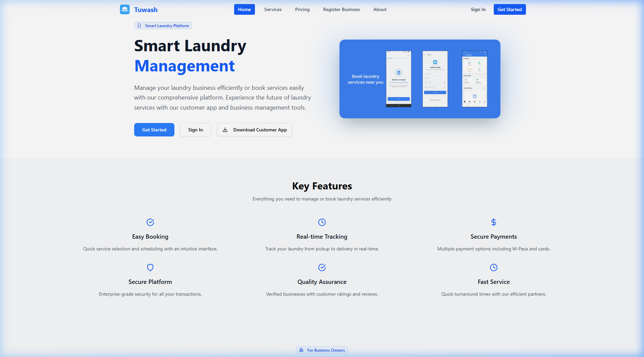Click the Easy Booking checkmark icon
Viewport: 644px width, 357px height.
pos(150,222)
